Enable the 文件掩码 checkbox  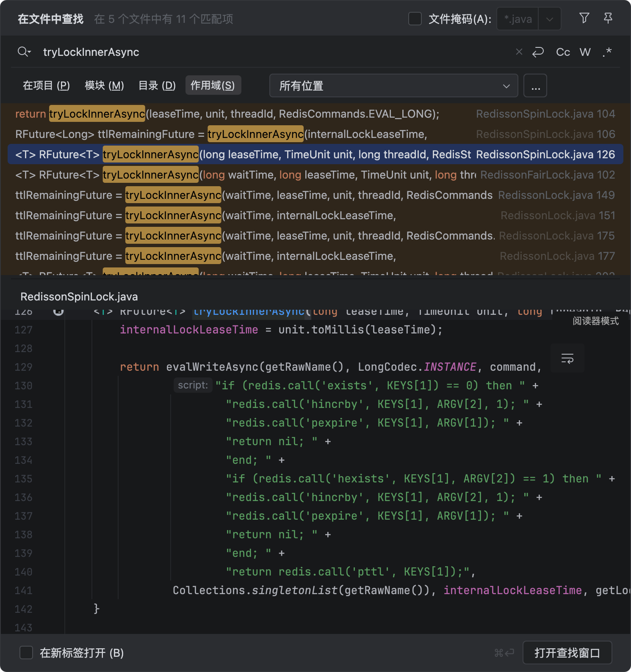[x=415, y=19]
